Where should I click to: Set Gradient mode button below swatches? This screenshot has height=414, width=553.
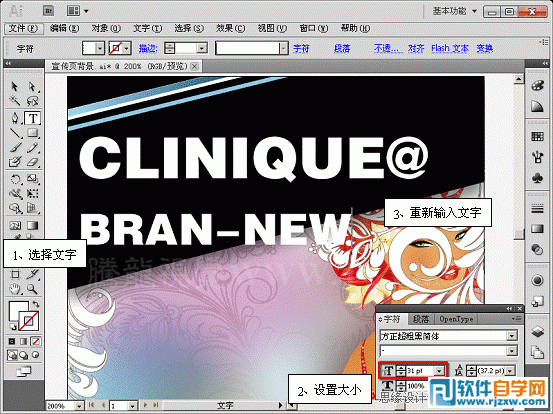(x=23, y=341)
